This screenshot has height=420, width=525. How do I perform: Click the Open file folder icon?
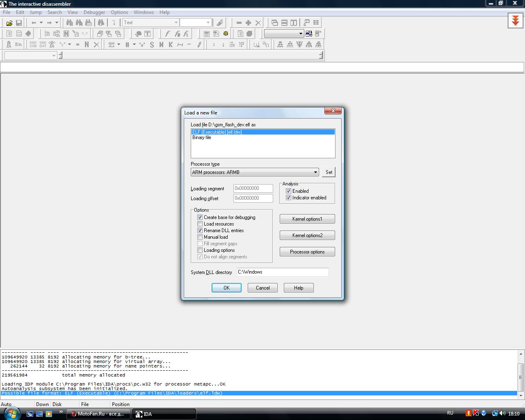coord(9,23)
